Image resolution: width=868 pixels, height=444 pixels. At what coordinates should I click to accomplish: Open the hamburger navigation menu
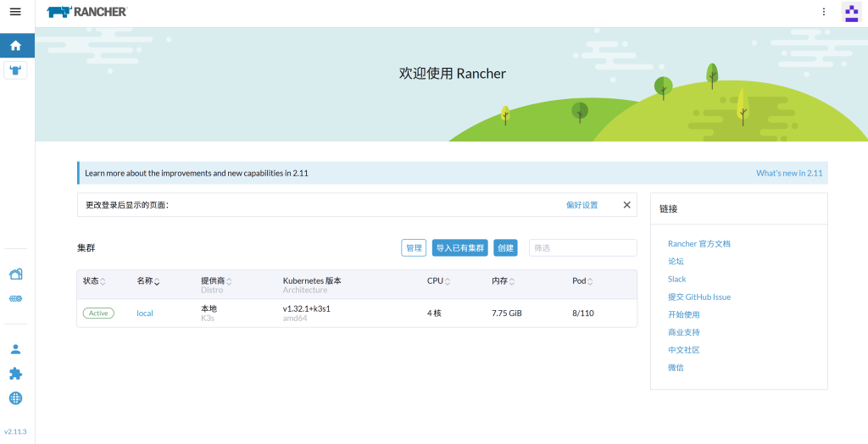[15, 12]
